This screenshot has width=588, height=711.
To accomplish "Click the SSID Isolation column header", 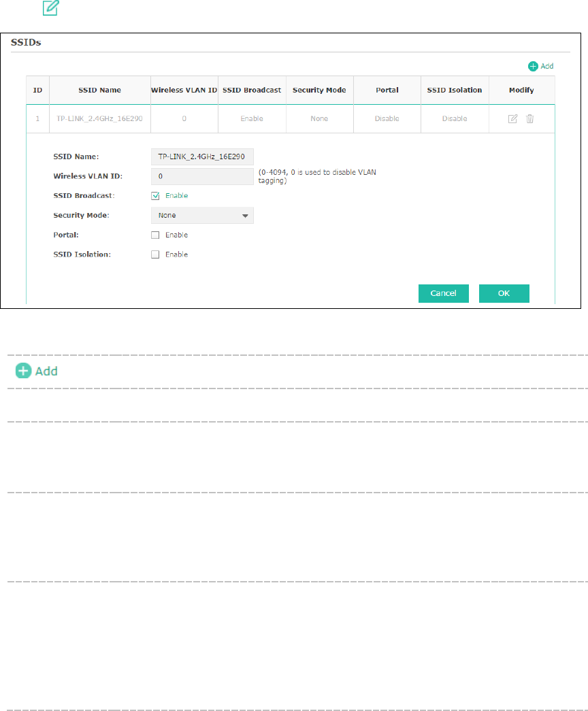I will coord(455,90).
